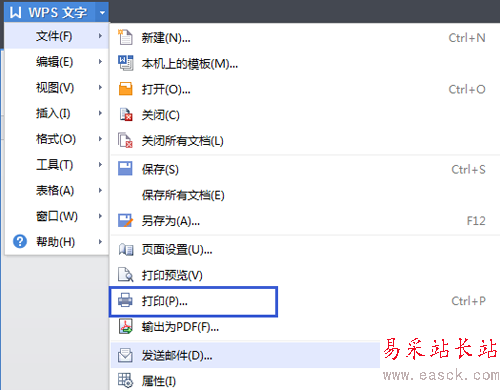Open the 帮助(H) menu
The width and height of the screenshot is (500, 390).
(x=57, y=241)
